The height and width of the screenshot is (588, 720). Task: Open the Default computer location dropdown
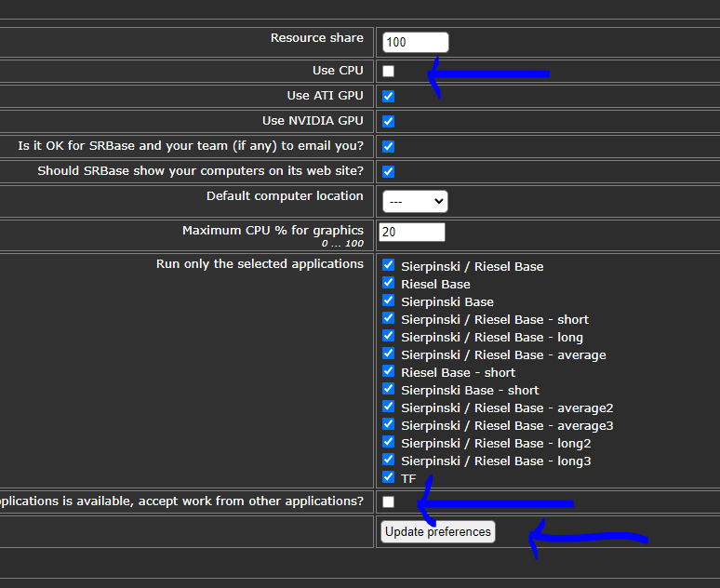[415, 202]
